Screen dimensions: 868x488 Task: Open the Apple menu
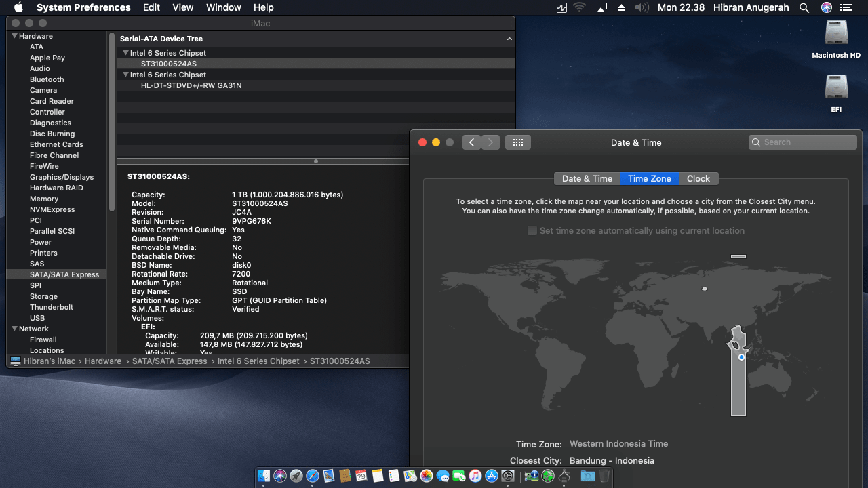click(x=18, y=7)
